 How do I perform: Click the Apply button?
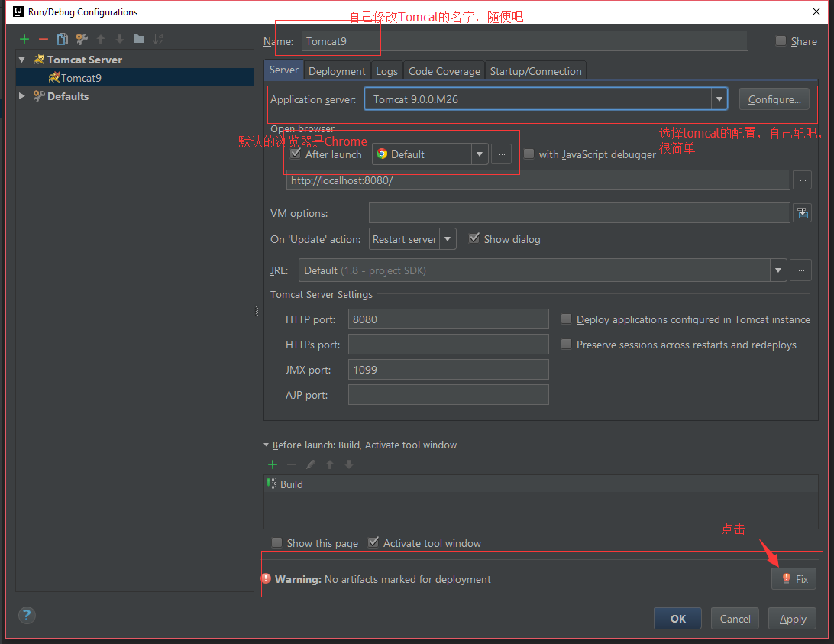click(x=793, y=619)
